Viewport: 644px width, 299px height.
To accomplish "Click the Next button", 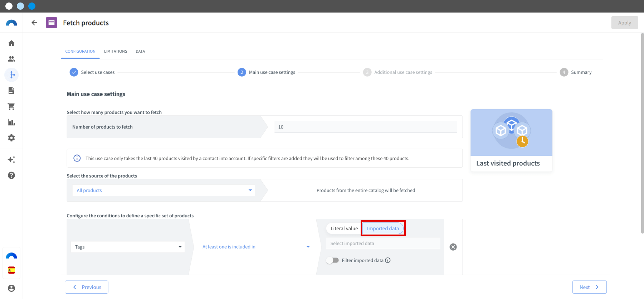I will tap(589, 287).
